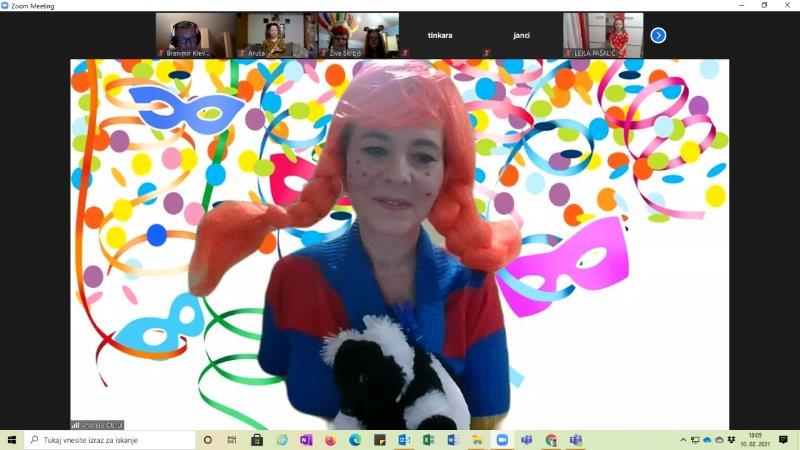Open the Windows Start menu
The width and height of the screenshot is (800, 450).
12,440
